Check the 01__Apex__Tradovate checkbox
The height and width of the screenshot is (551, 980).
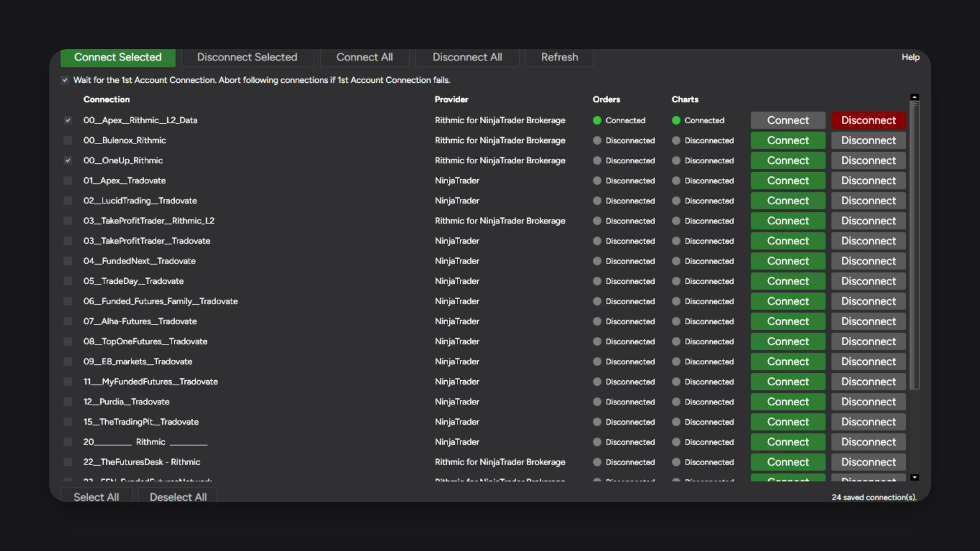coord(68,181)
